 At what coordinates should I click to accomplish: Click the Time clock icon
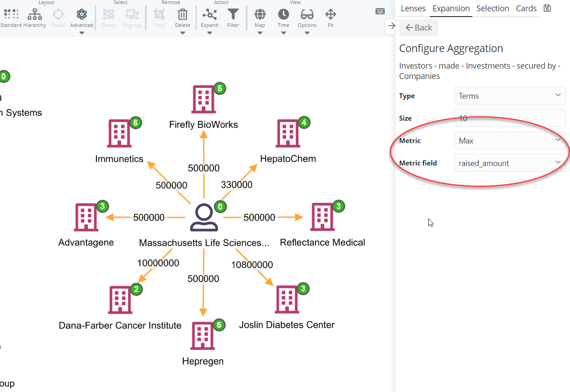283,14
